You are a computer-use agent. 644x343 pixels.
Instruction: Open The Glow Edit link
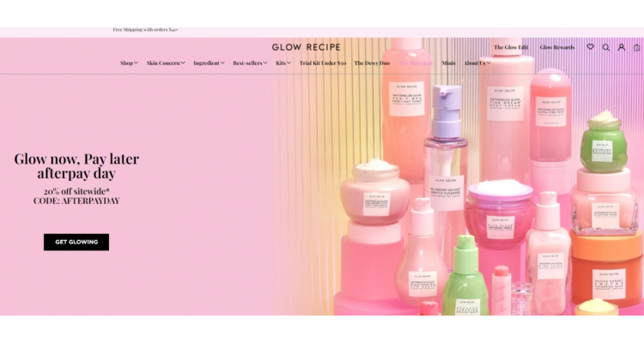511,47
